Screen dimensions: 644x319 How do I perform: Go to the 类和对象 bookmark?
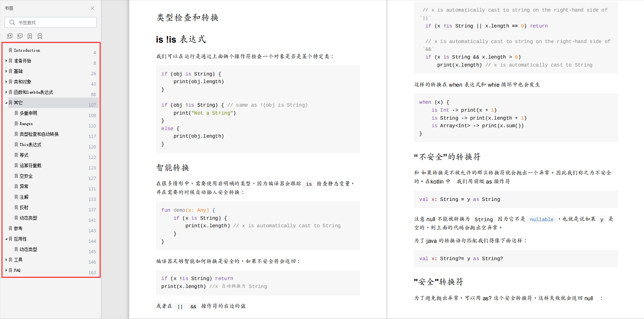pyautogui.click(x=22, y=82)
